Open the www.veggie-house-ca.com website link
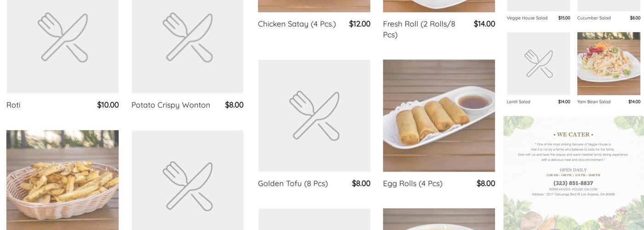 (x=573, y=189)
